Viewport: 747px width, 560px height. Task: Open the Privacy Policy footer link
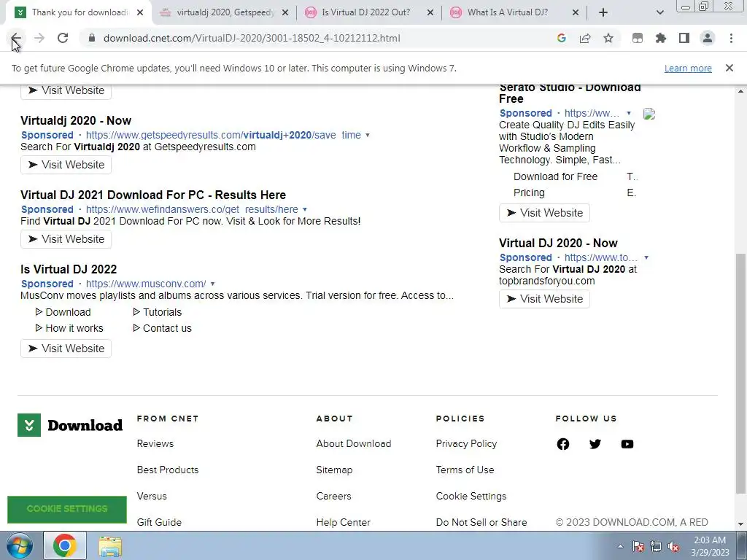coord(466,444)
